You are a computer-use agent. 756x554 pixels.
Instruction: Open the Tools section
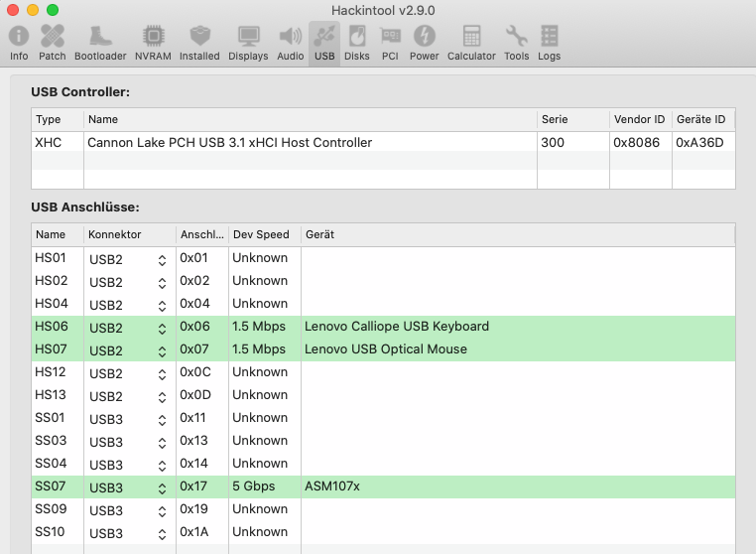click(x=516, y=43)
